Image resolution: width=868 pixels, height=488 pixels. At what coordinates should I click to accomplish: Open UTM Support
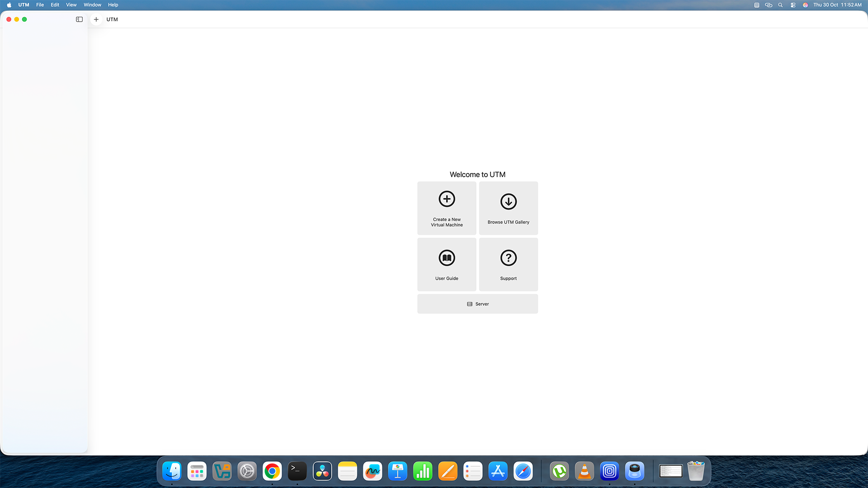[508, 264]
